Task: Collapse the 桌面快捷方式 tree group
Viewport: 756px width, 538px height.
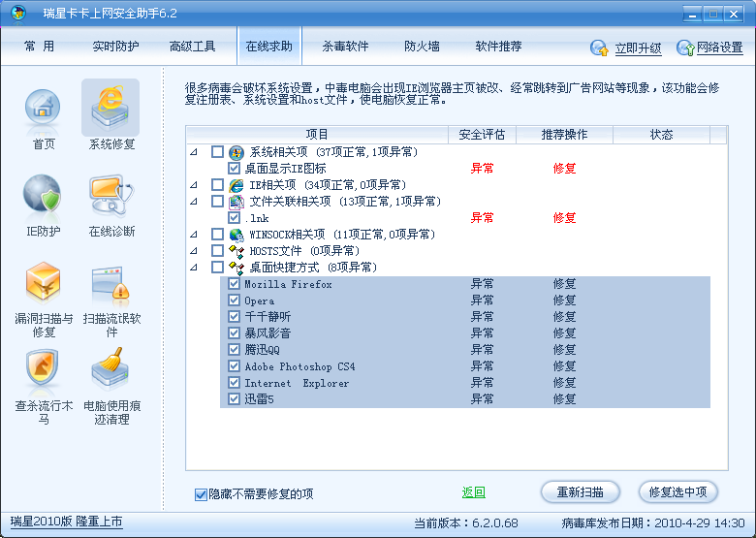Action: pyautogui.click(x=194, y=267)
